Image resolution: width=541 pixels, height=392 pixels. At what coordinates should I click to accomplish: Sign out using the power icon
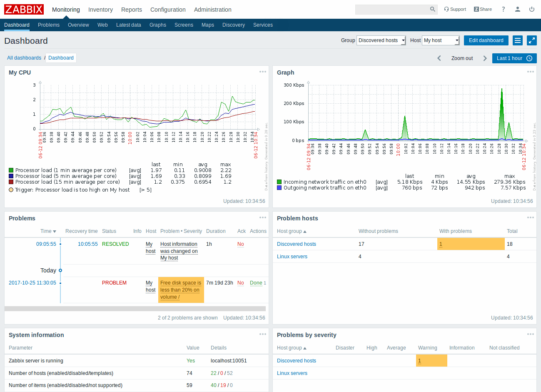[531, 9]
